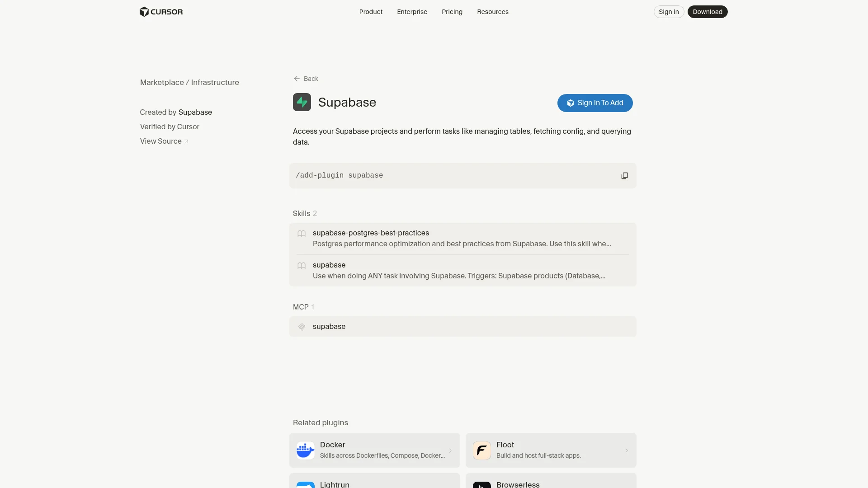Click the chevron on the Floot card
The width and height of the screenshot is (868, 488).
627,450
